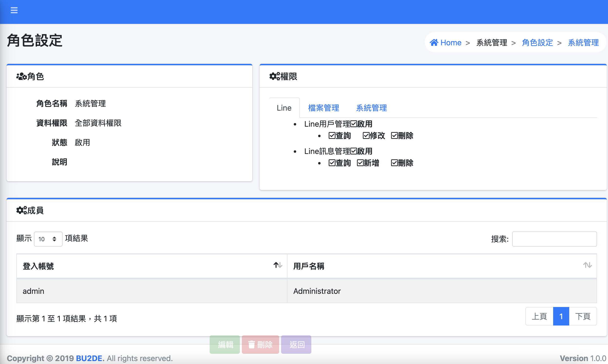Click trash icon on 刪除 button
Screen dimensions: 608x364
[252, 344]
